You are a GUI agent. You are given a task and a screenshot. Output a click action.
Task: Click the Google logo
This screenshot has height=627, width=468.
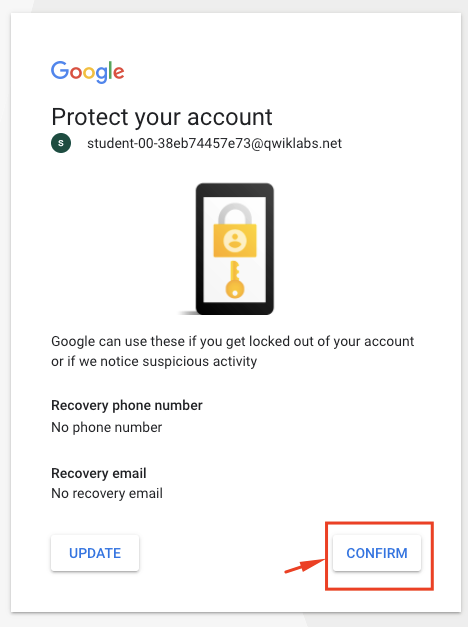pyautogui.click(x=88, y=72)
